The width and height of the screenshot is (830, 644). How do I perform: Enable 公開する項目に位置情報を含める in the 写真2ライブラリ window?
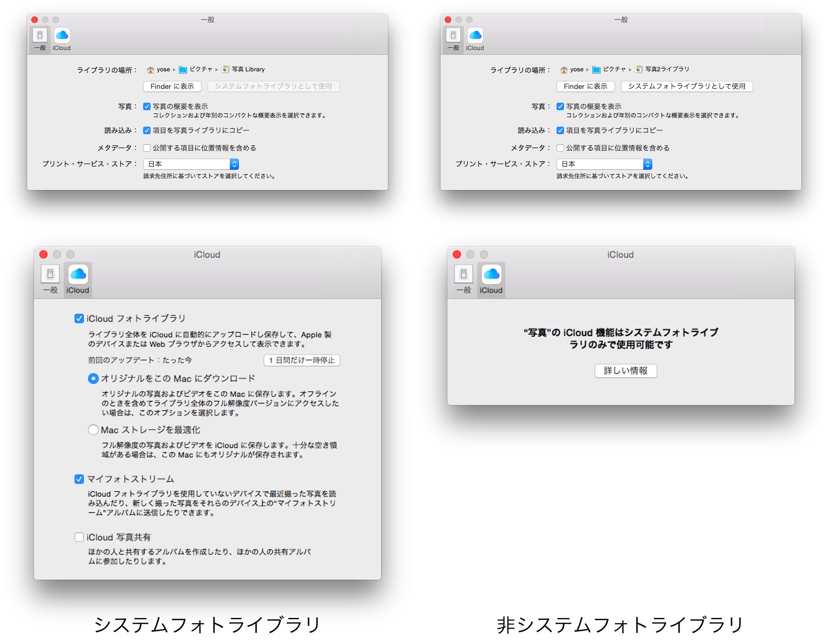(x=560, y=148)
